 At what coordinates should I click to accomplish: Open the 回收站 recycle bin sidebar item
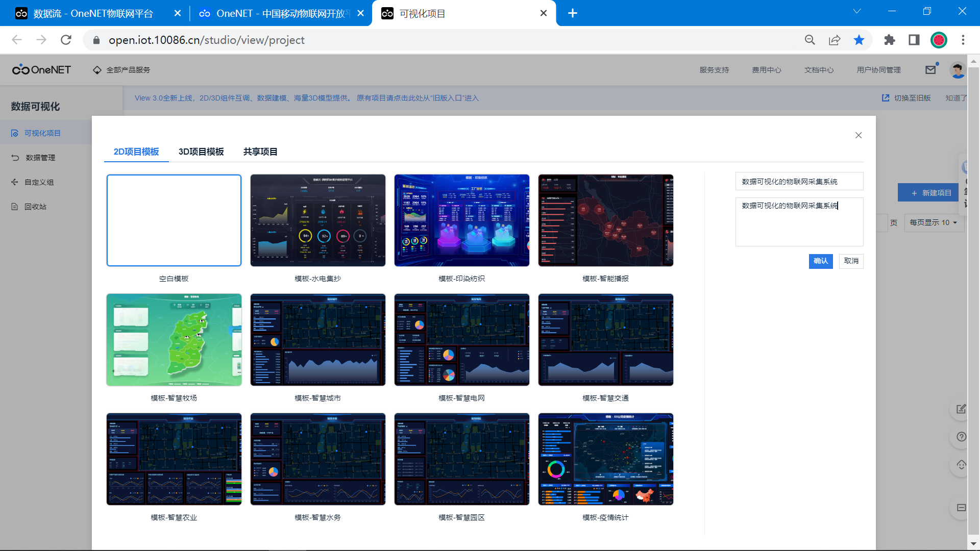coord(35,207)
